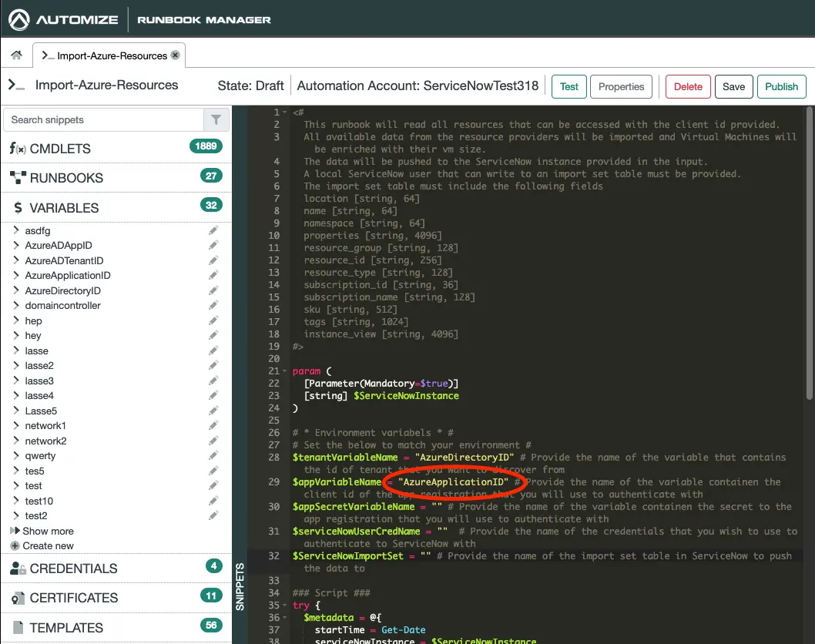Click the Show more variables expander

(x=42, y=532)
